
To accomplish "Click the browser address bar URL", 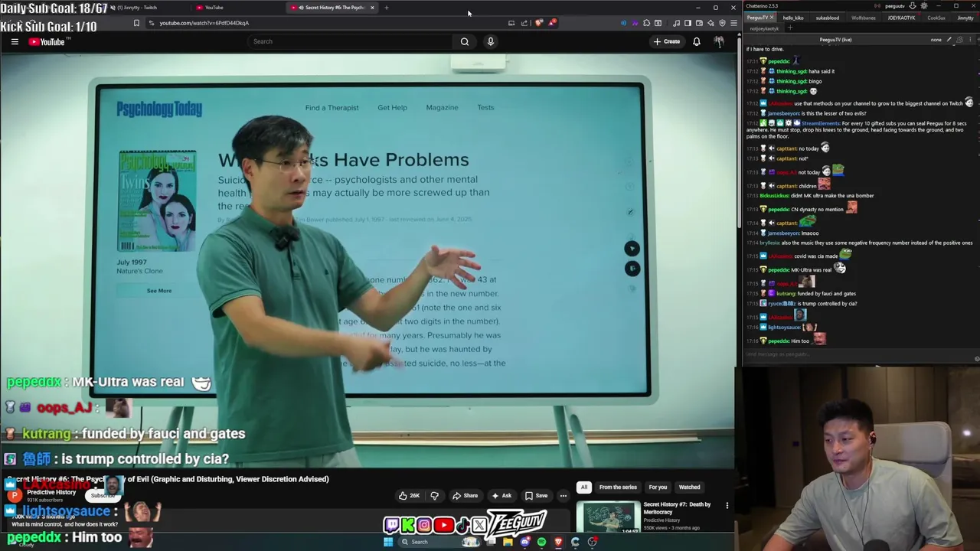I will click(x=204, y=23).
